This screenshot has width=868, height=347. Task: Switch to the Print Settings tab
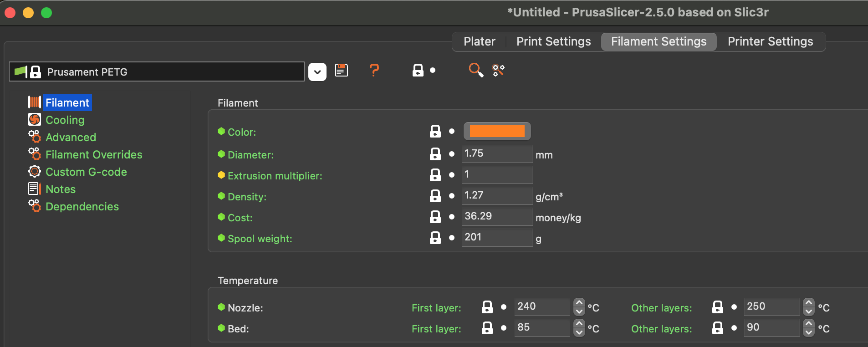point(553,41)
